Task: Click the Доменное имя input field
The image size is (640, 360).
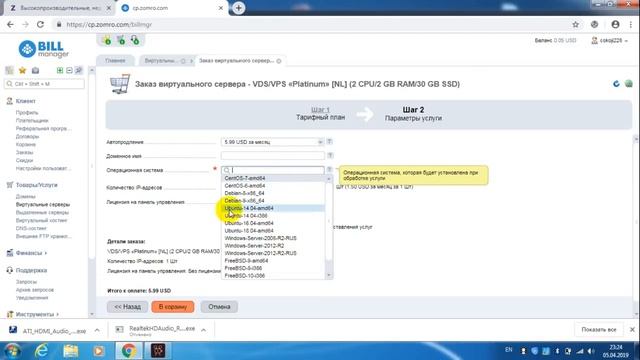Action: click(x=273, y=156)
